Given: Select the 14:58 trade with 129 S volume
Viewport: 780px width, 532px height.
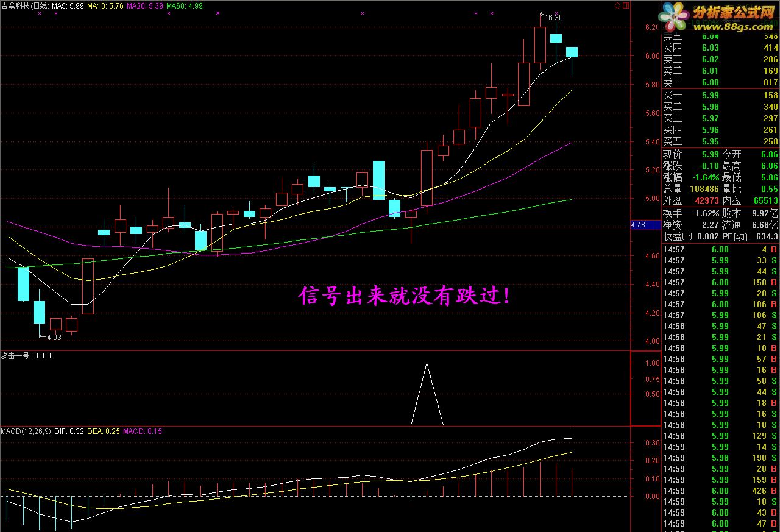Looking at the screenshot, I should (720, 436).
